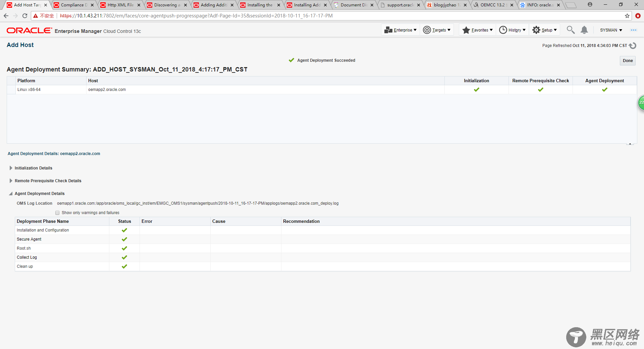This screenshot has height=349, width=644.
Task: Click the summary panel resize handle
Action: coord(630,144)
